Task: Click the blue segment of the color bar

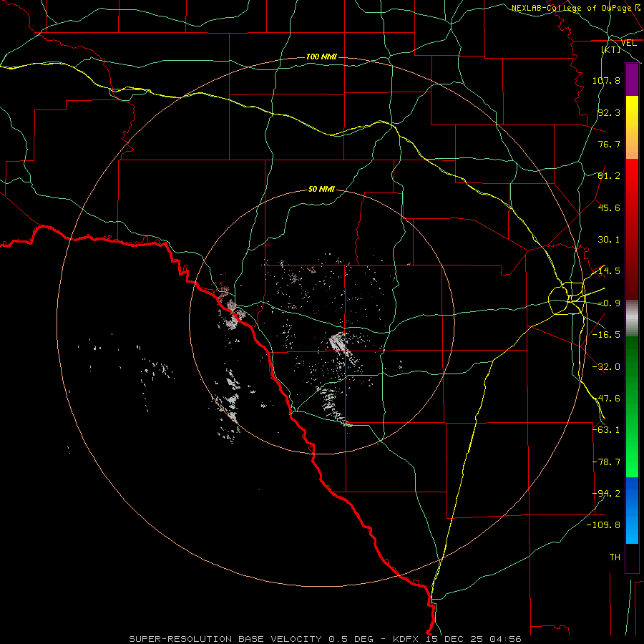Action: tap(632, 510)
